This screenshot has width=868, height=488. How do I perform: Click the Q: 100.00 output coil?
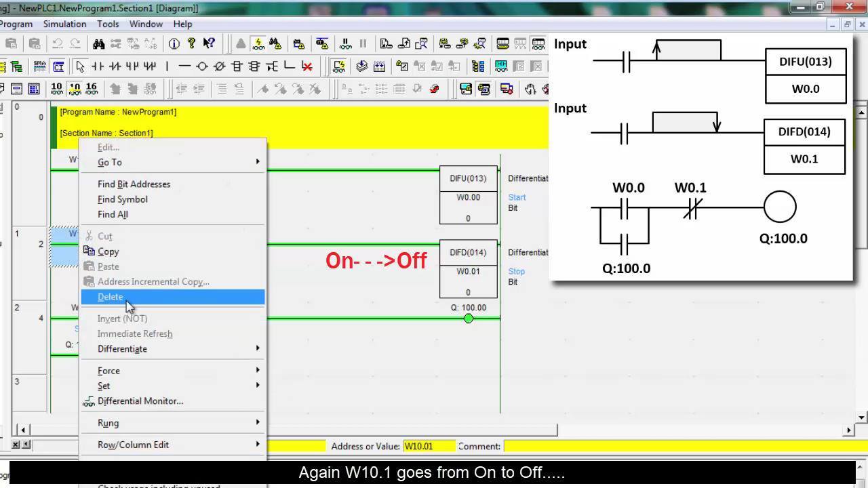(469, 318)
